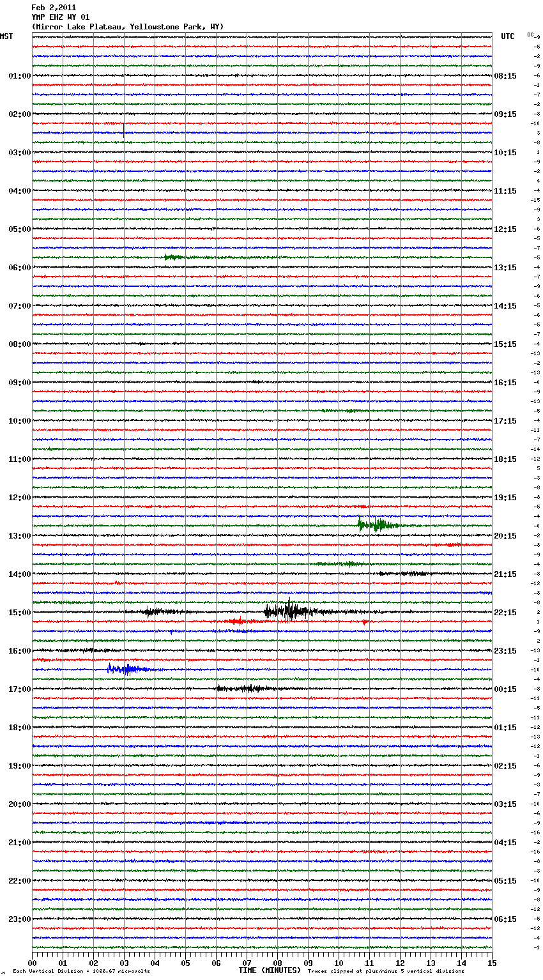Viewport: 543px width, 980px height.
Task: Select the '11:00' MST time label
Action: 20,459
